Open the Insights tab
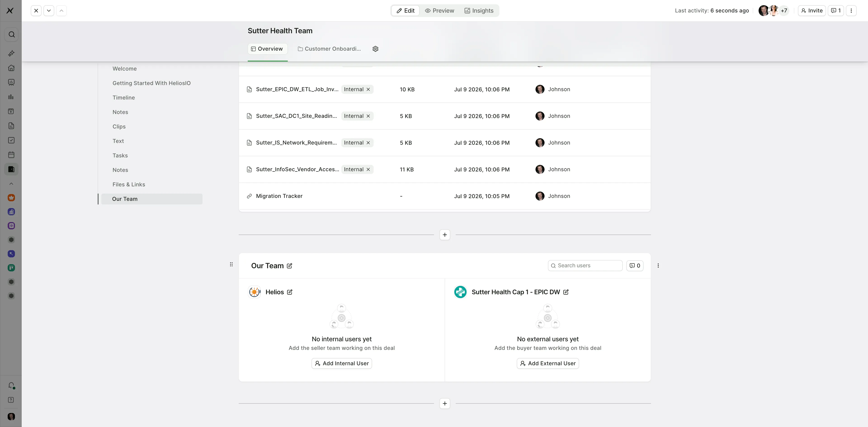Viewport: 868px width, 427px height. [479, 10]
